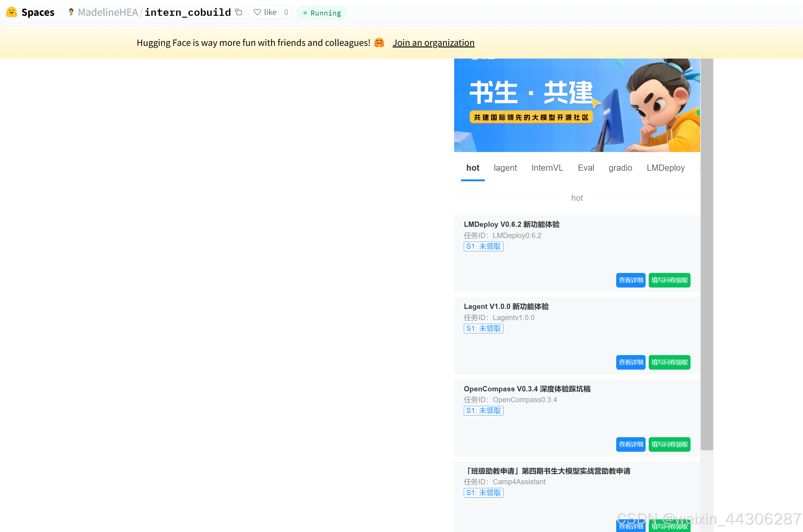Click 查看详细 on the LMDeploy V0.6.2 card

tap(630, 280)
